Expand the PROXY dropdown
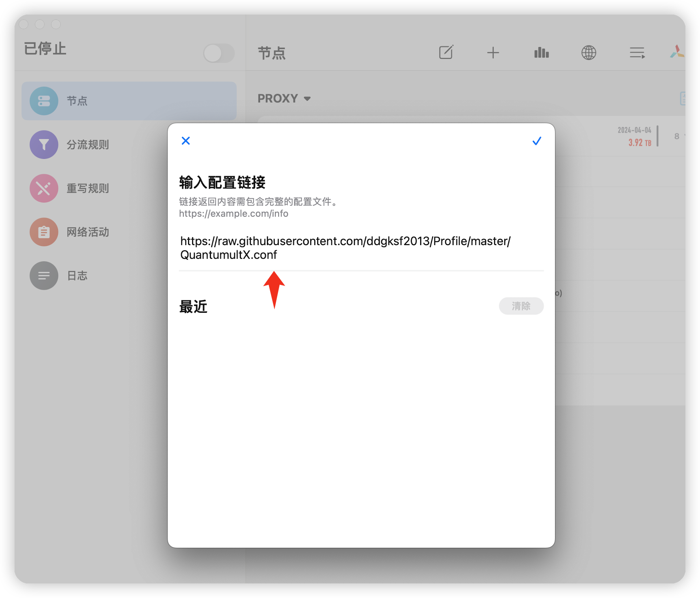 (284, 98)
